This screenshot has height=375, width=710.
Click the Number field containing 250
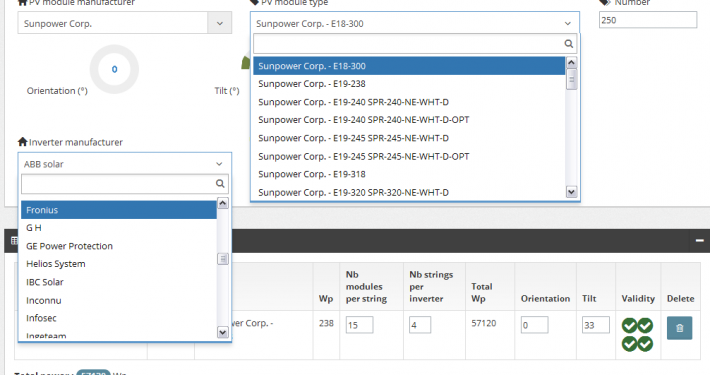[x=648, y=20]
